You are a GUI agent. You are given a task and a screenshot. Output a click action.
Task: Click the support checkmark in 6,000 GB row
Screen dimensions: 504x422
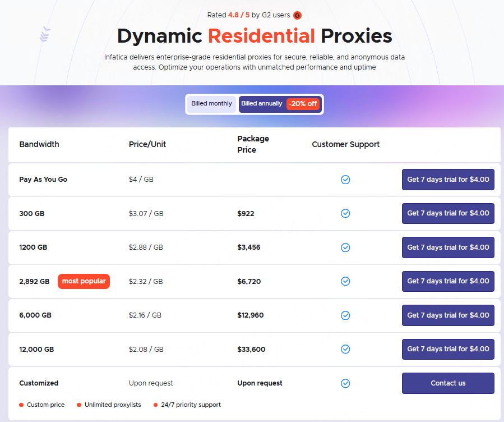click(345, 315)
